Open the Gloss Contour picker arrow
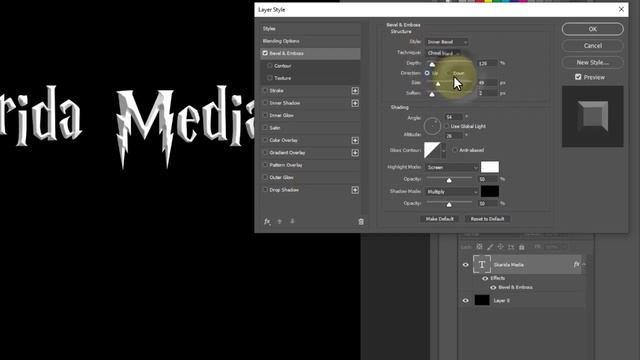 pyautogui.click(x=444, y=150)
